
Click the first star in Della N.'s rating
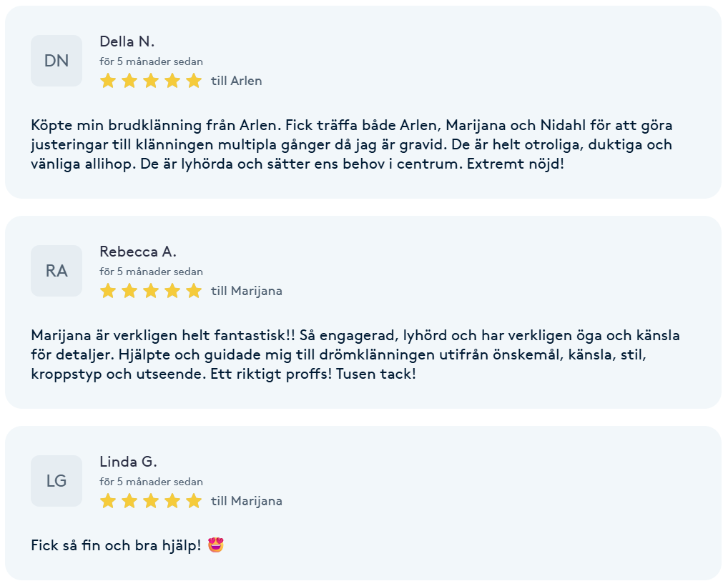(x=108, y=81)
